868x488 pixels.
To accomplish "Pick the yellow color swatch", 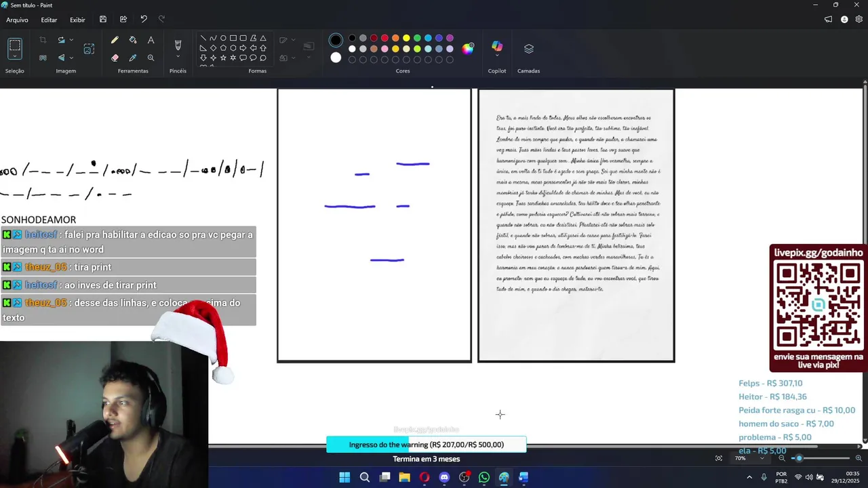I will (406, 38).
